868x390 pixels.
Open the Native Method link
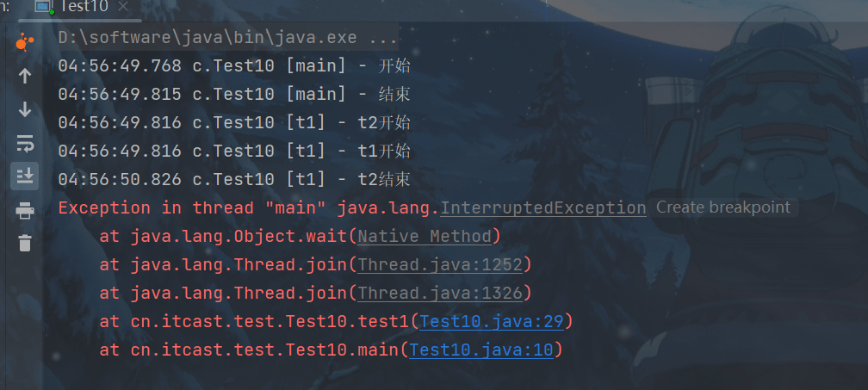click(425, 236)
